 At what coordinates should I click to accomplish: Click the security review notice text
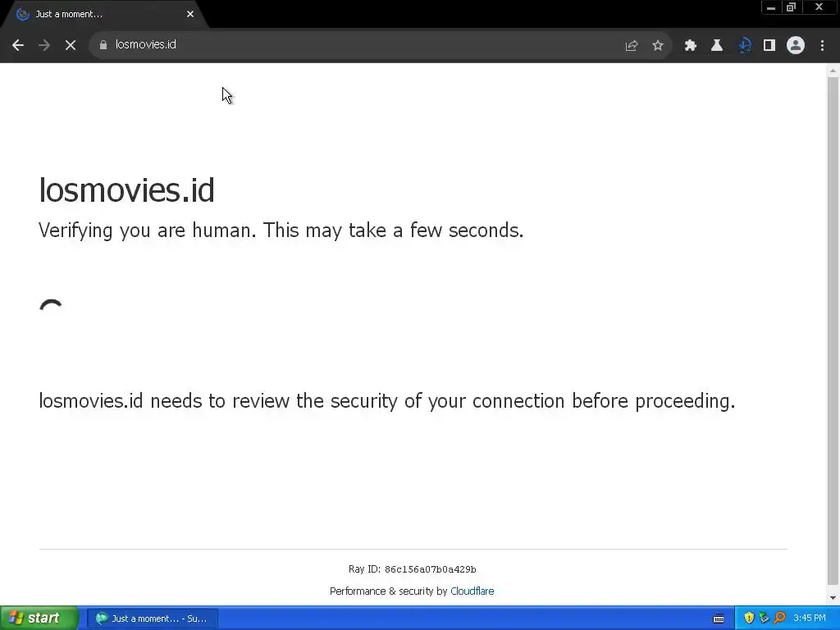(387, 401)
